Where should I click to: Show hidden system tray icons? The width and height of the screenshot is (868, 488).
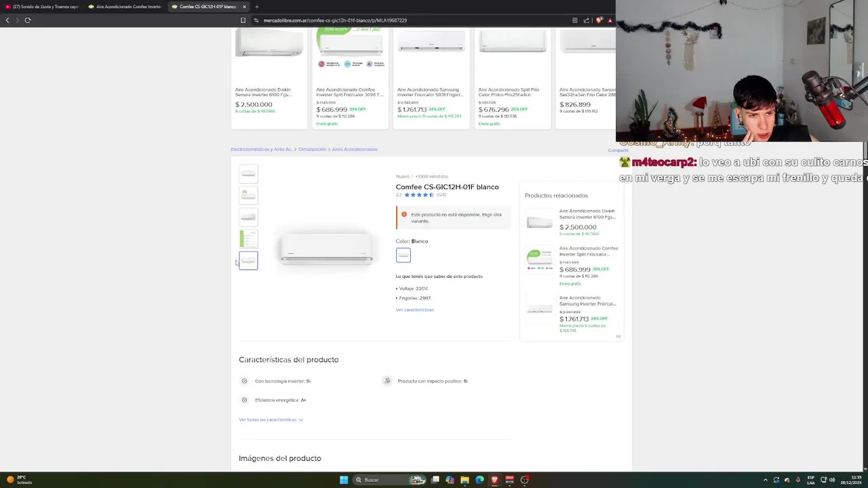point(766,480)
